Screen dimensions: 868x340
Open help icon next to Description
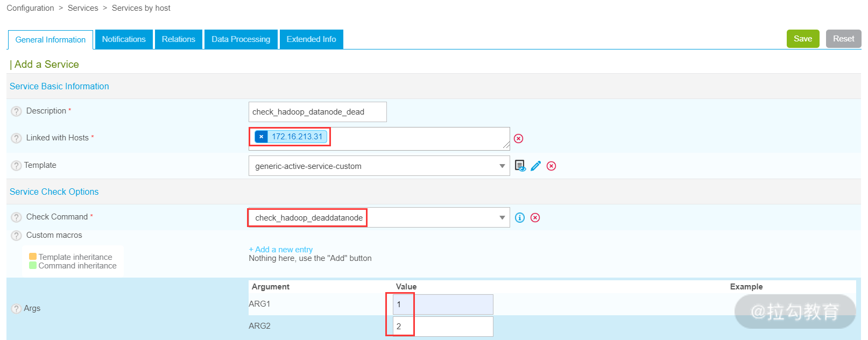pos(17,111)
